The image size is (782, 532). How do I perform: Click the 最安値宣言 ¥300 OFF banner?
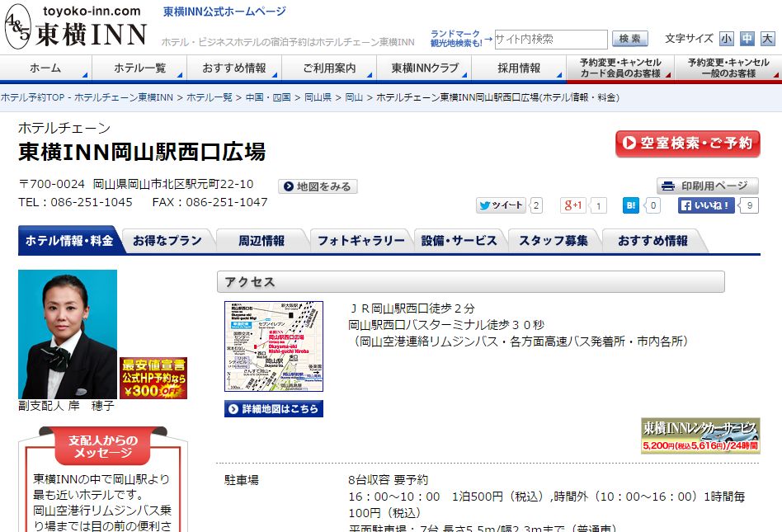(x=153, y=378)
